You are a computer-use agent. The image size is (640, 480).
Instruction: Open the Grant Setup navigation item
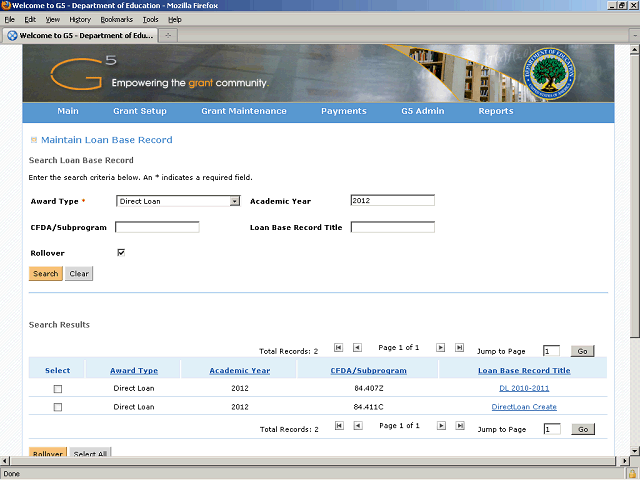(140, 111)
